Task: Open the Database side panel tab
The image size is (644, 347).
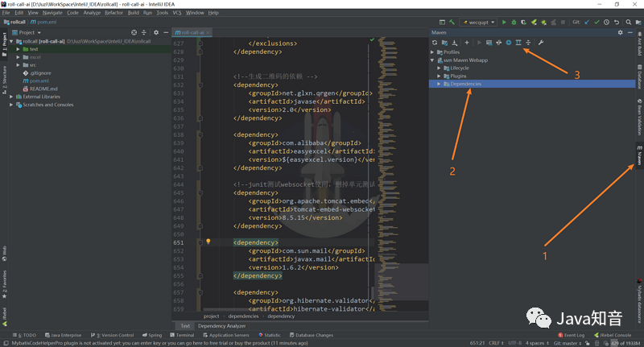Action: click(639, 77)
